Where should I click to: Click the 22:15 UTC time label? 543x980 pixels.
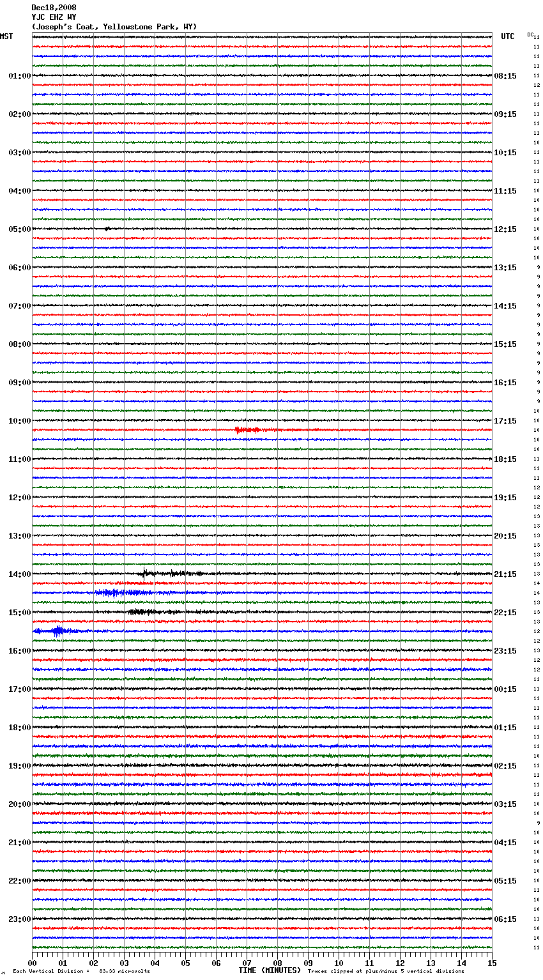[x=505, y=613]
